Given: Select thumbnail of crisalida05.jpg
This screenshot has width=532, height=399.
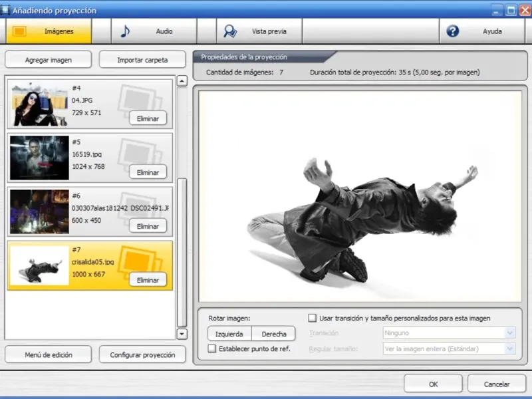Looking at the screenshot, I should [x=39, y=265].
